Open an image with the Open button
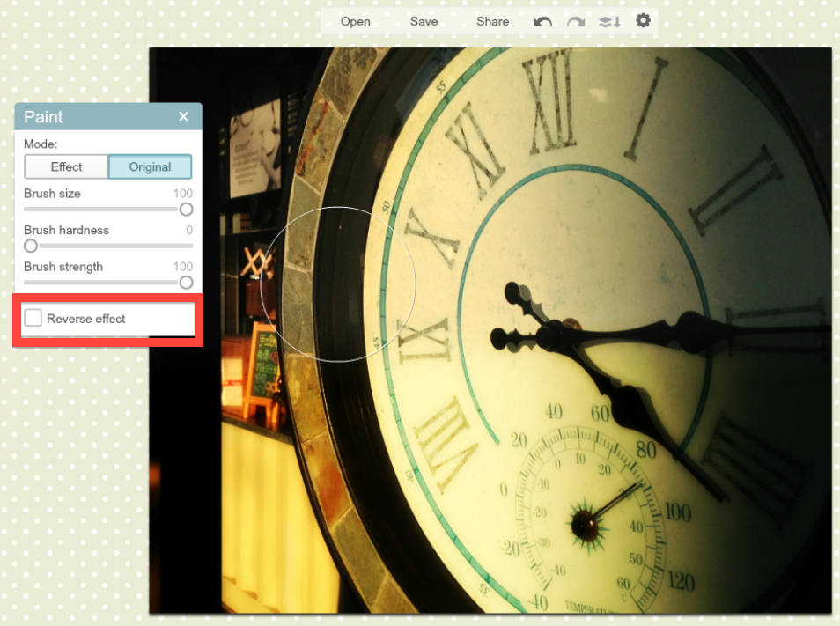Image resolution: width=840 pixels, height=626 pixels. 355,21
